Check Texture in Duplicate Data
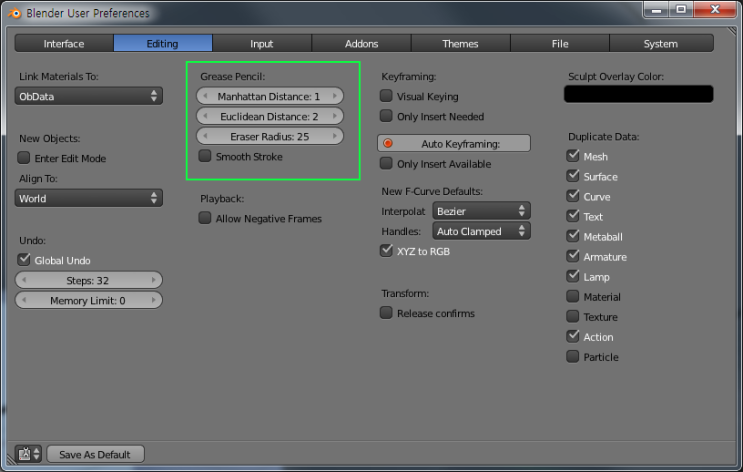Viewport: 743px width, 472px height. [573, 317]
